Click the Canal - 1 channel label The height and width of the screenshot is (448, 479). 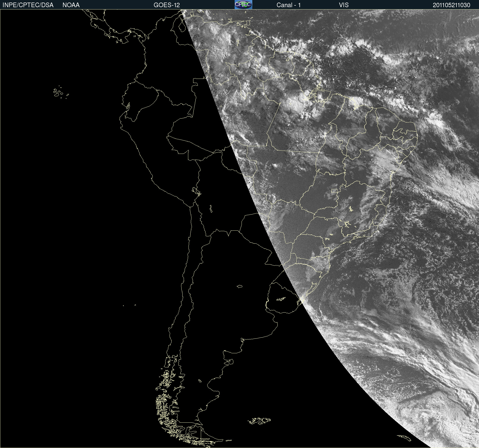click(289, 5)
